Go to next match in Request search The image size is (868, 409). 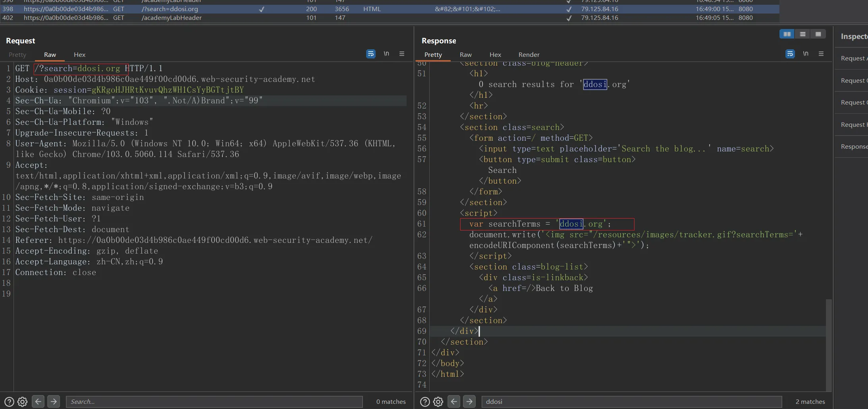tap(54, 401)
